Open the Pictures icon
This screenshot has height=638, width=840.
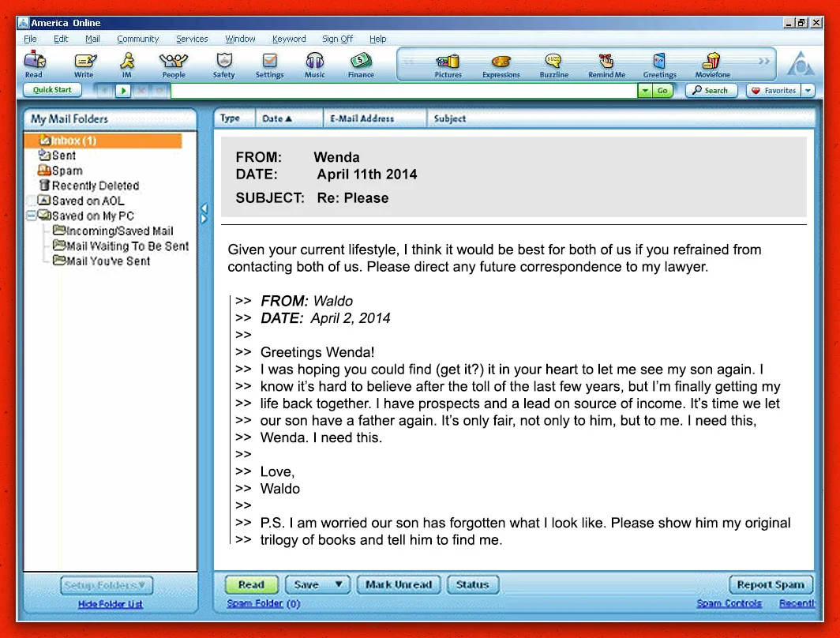448,66
